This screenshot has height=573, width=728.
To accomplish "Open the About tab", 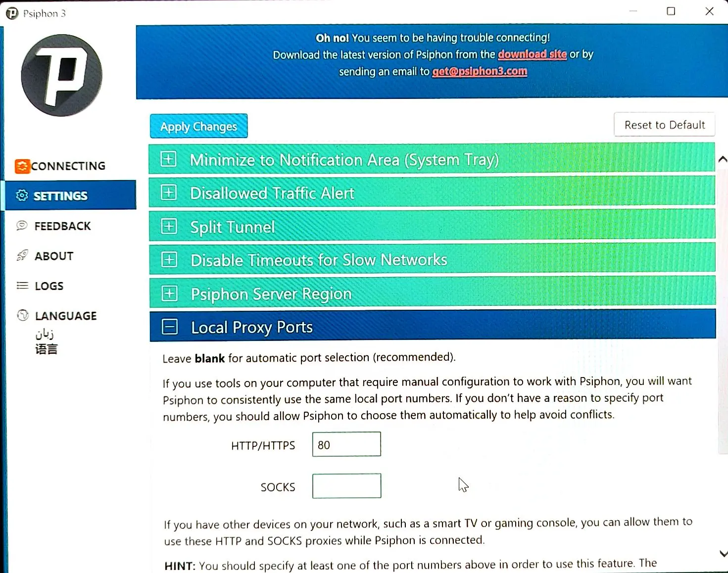I will pos(45,256).
